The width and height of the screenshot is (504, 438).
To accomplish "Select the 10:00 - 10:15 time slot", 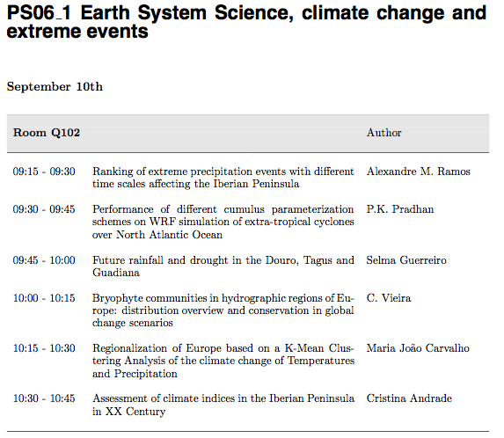I will tap(44, 298).
